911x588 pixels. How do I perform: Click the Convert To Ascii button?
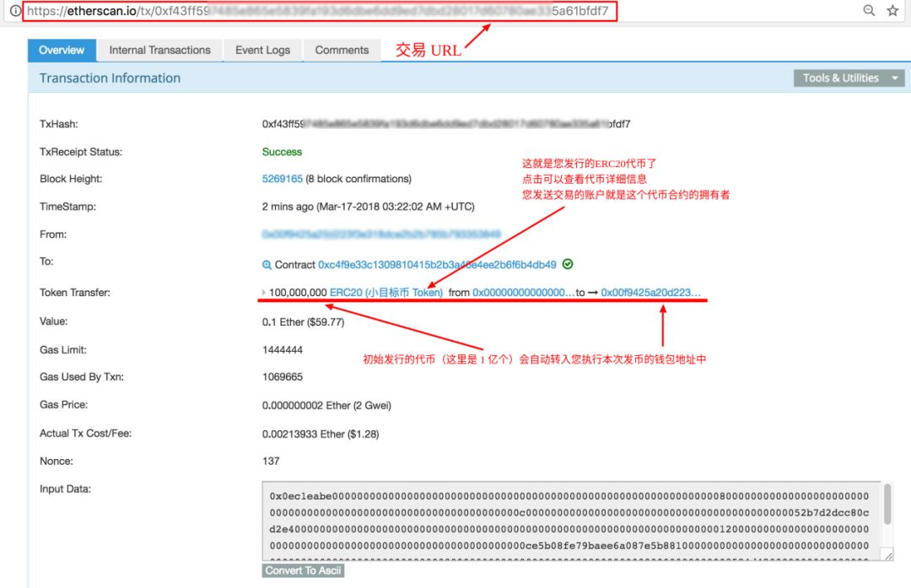tap(303, 570)
